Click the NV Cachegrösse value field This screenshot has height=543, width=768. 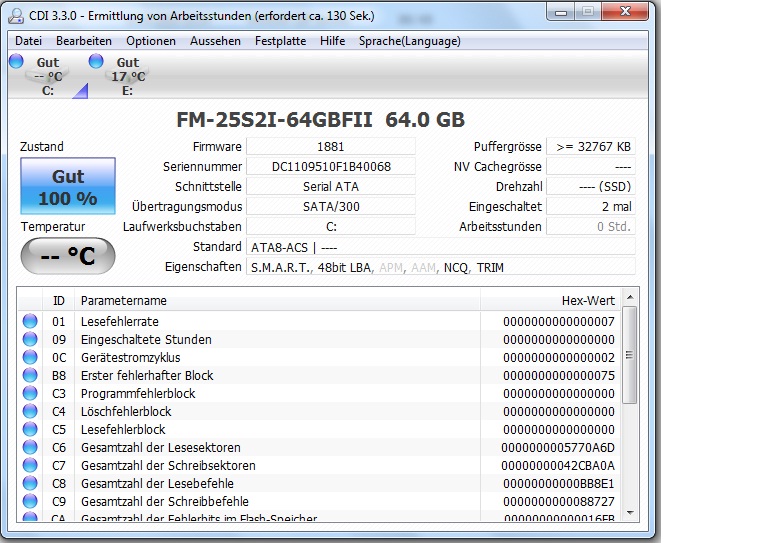click(x=591, y=166)
